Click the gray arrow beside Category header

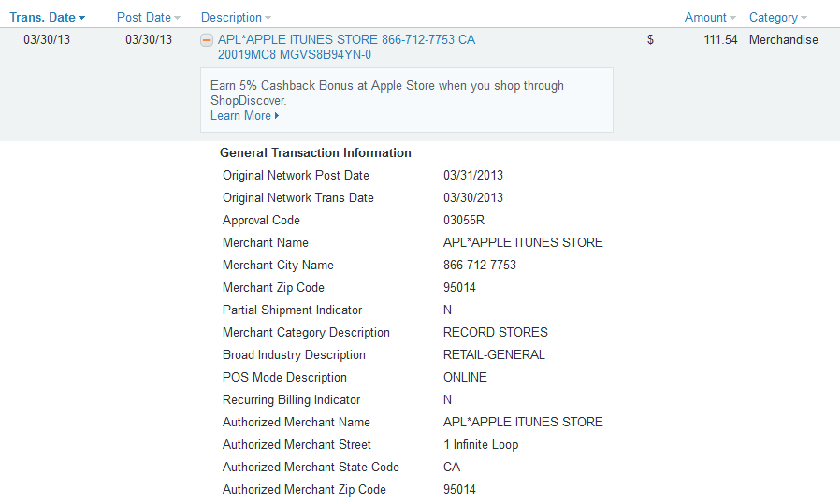pos(804,18)
